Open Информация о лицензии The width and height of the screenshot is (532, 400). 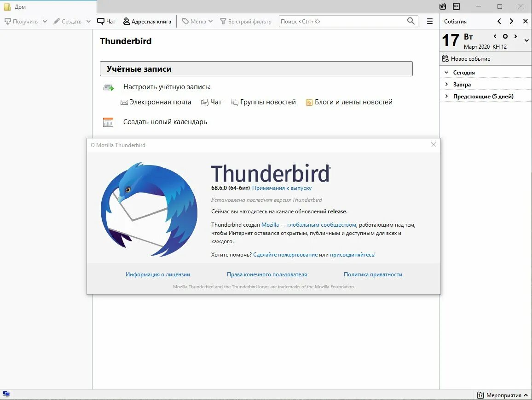click(158, 274)
